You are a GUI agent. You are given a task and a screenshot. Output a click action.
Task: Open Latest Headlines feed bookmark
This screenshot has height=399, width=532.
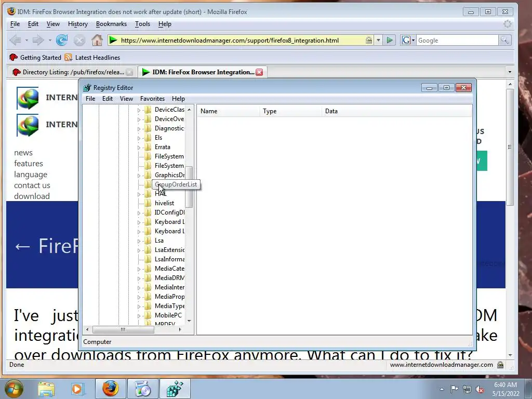(x=92, y=57)
